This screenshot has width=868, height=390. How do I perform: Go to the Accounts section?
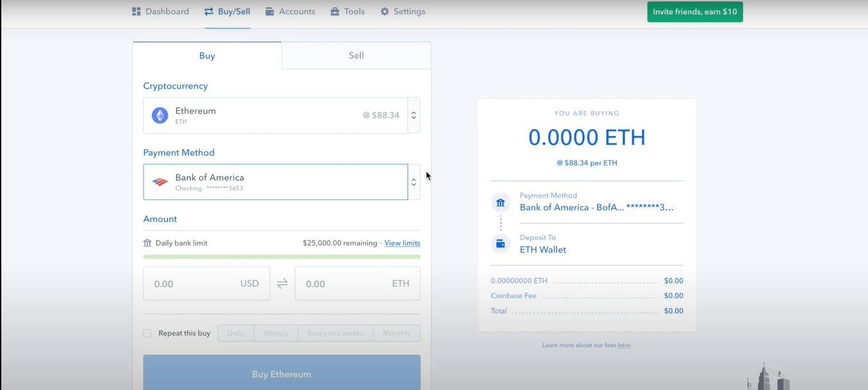coord(290,12)
